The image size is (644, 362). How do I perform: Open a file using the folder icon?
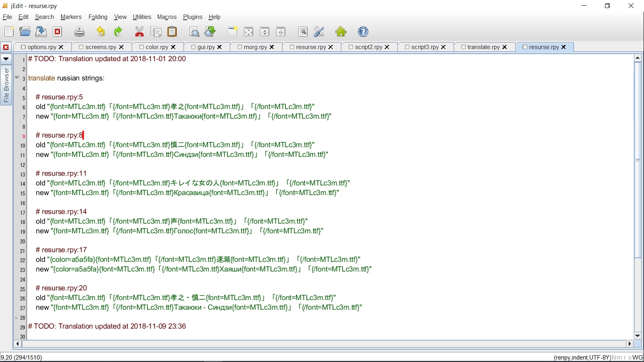(x=25, y=32)
